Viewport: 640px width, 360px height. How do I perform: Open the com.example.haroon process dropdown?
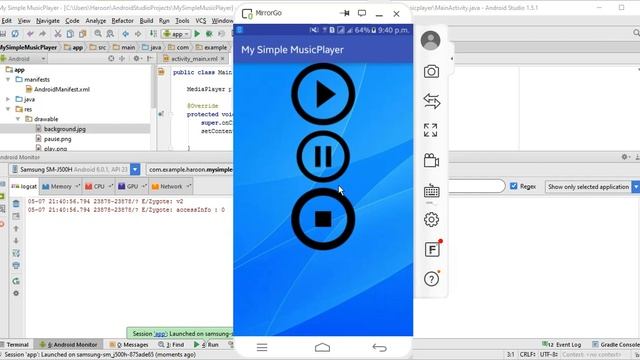tap(189, 169)
